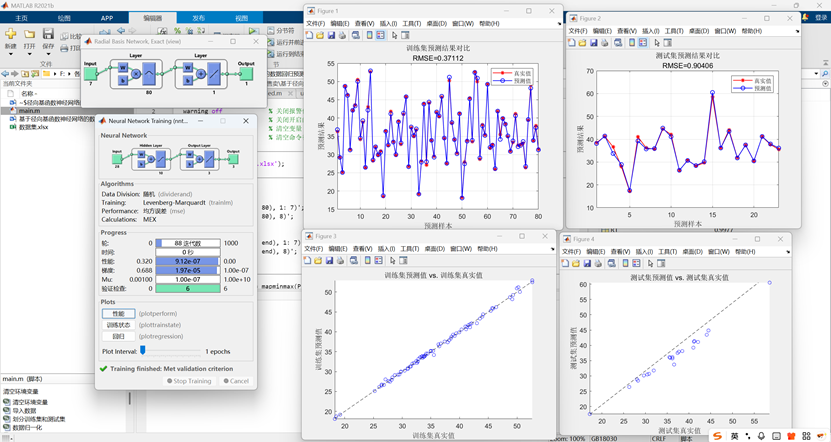Click the Stop Training button
This screenshot has height=442, width=831.
pos(189,381)
